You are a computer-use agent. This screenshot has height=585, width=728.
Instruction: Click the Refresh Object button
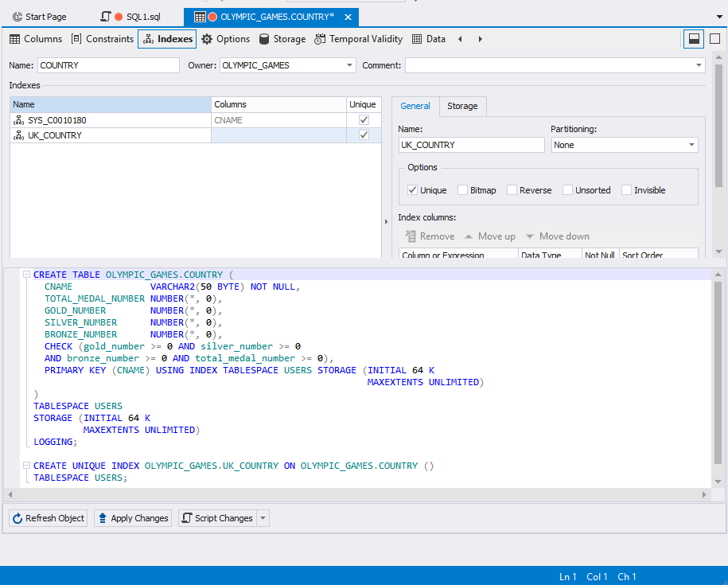48,518
